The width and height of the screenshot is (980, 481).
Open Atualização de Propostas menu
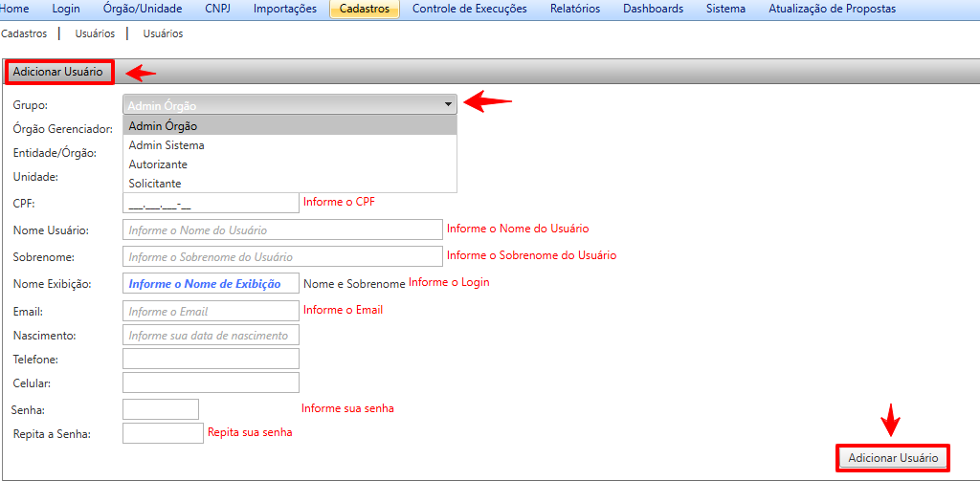[x=832, y=9]
